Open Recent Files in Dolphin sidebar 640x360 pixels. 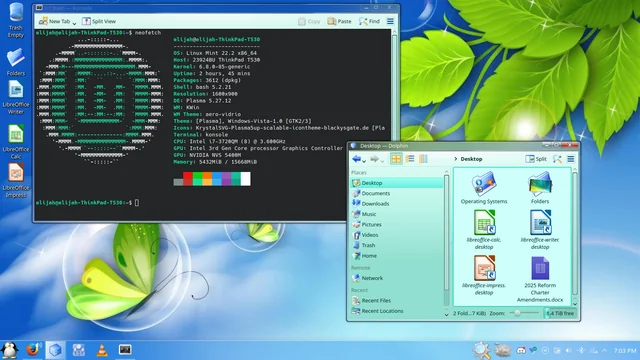(397, 300)
